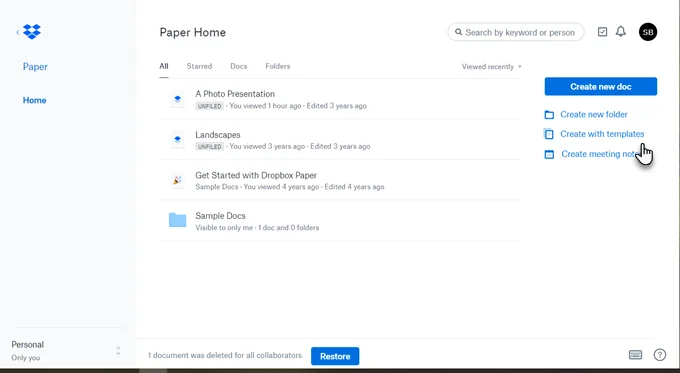The width and height of the screenshot is (680, 373).
Task: Click the UNFILED tag under Landscapes
Action: [x=209, y=147]
